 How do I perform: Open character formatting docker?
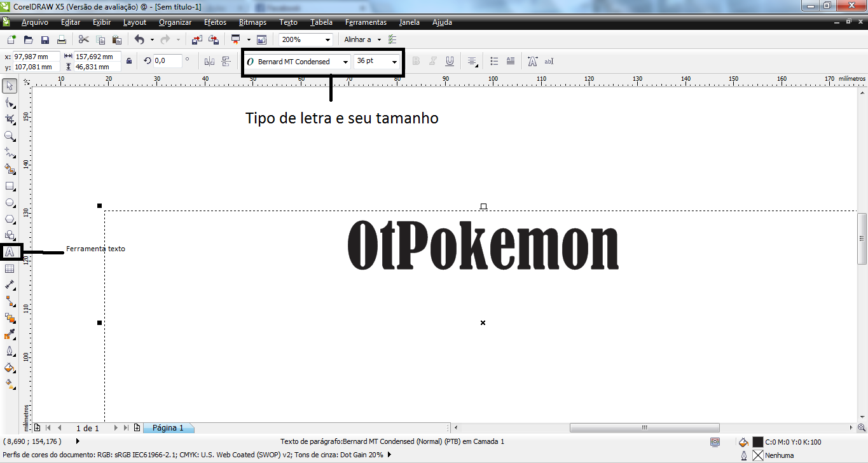click(532, 61)
